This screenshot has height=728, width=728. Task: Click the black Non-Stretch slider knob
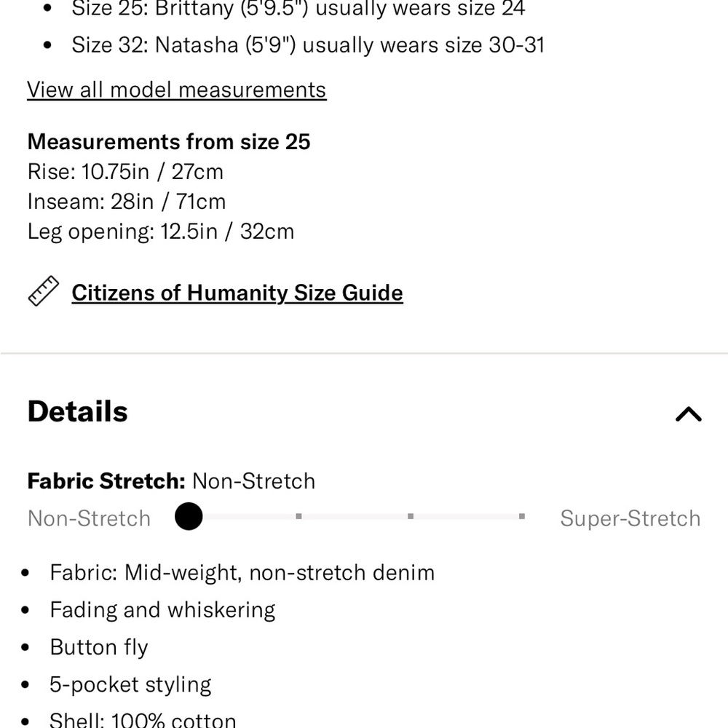click(x=189, y=516)
